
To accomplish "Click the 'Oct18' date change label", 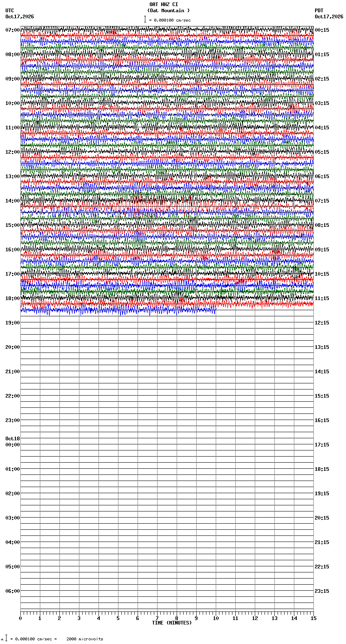I will click(13, 439).
